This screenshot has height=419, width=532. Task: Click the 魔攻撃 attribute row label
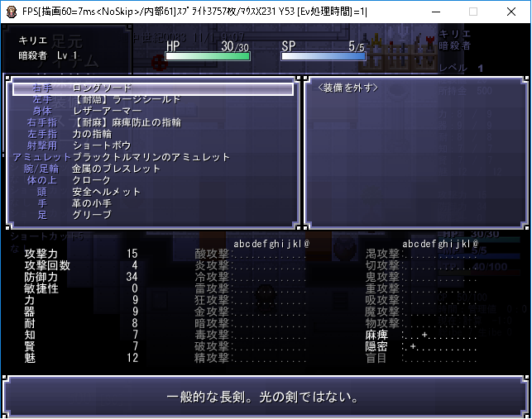(x=382, y=312)
